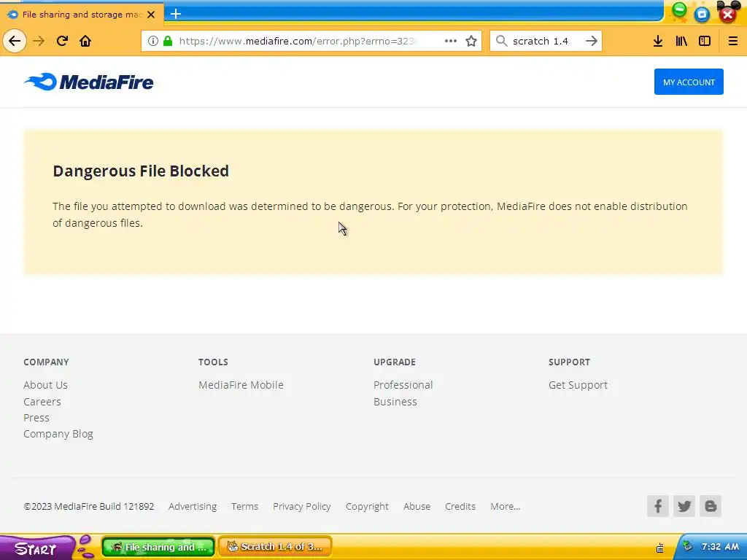
Task: Open a new browser tab
Action: 176,14
